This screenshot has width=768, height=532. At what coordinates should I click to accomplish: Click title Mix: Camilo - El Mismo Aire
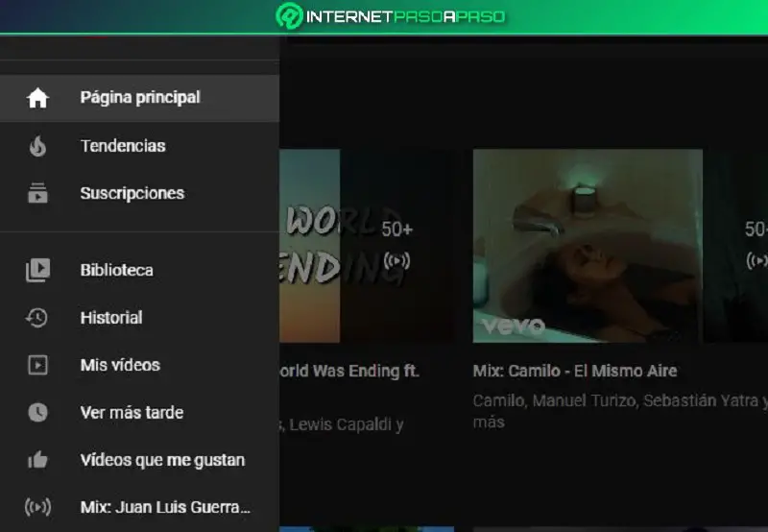[x=575, y=371]
